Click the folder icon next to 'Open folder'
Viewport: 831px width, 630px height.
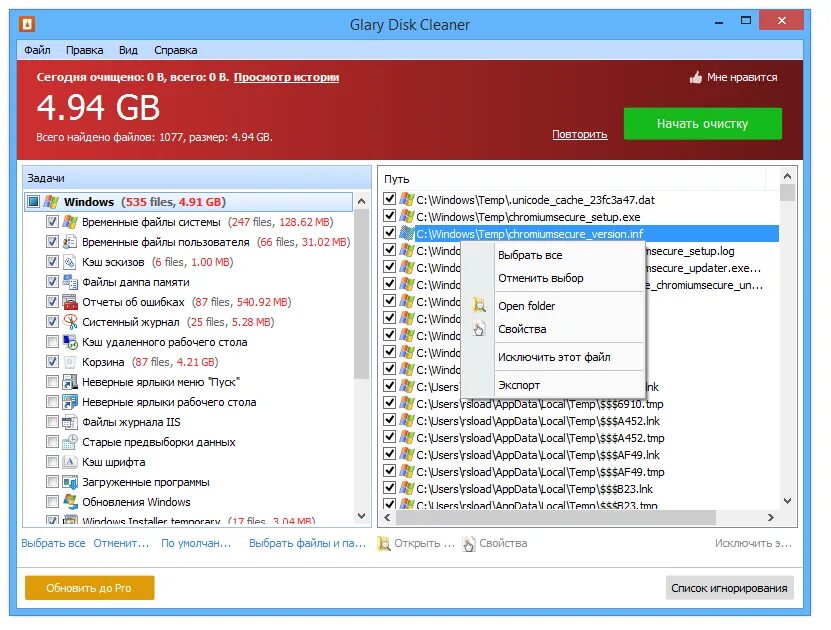point(479,305)
